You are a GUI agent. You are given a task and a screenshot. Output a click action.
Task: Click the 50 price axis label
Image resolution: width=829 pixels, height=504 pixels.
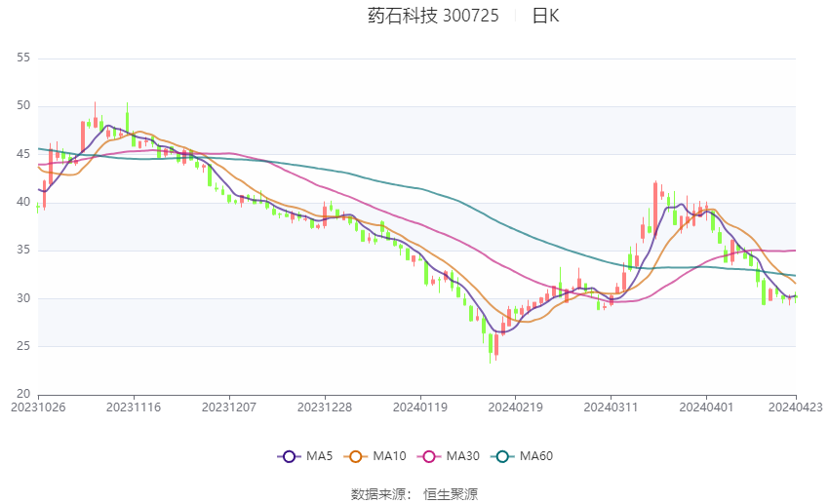pos(23,105)
